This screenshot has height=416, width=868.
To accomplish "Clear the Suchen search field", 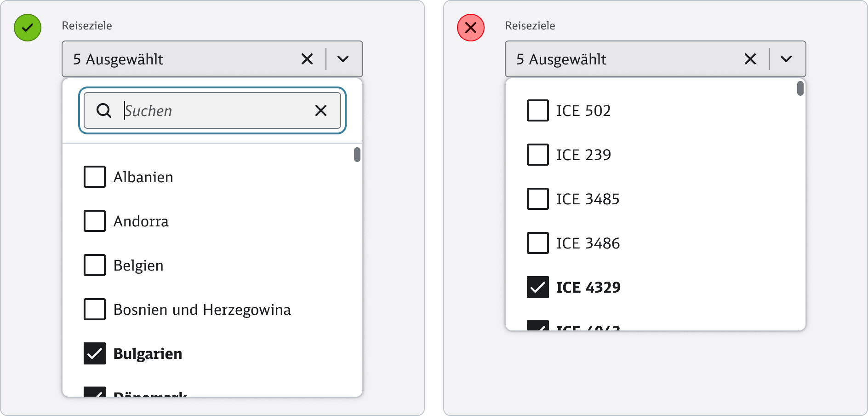I will click(320, 110).
